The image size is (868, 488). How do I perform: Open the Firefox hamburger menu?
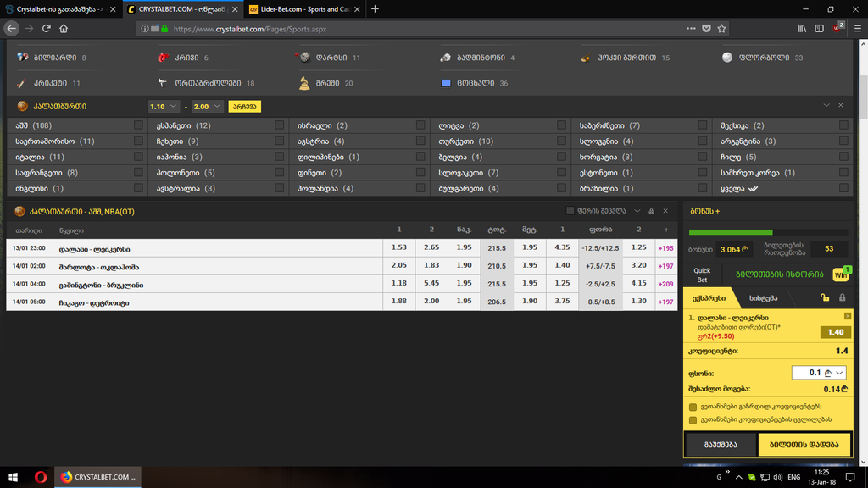[858, 28]
